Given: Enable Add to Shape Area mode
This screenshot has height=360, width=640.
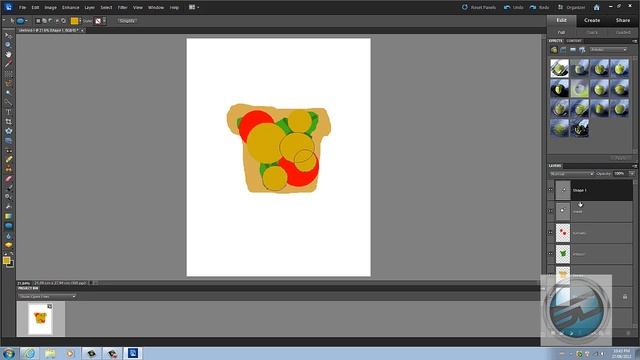Looking at the screenshot, I should click(x=44, y=20).
